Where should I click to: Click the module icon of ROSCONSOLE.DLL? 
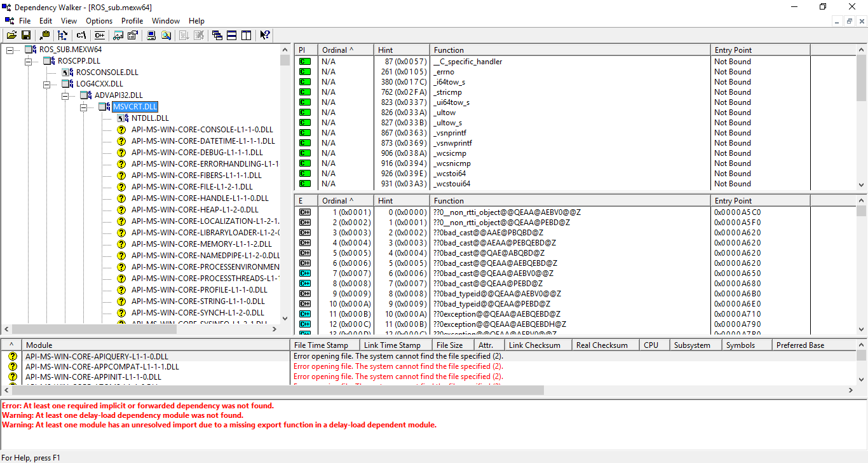coord(67,72)
